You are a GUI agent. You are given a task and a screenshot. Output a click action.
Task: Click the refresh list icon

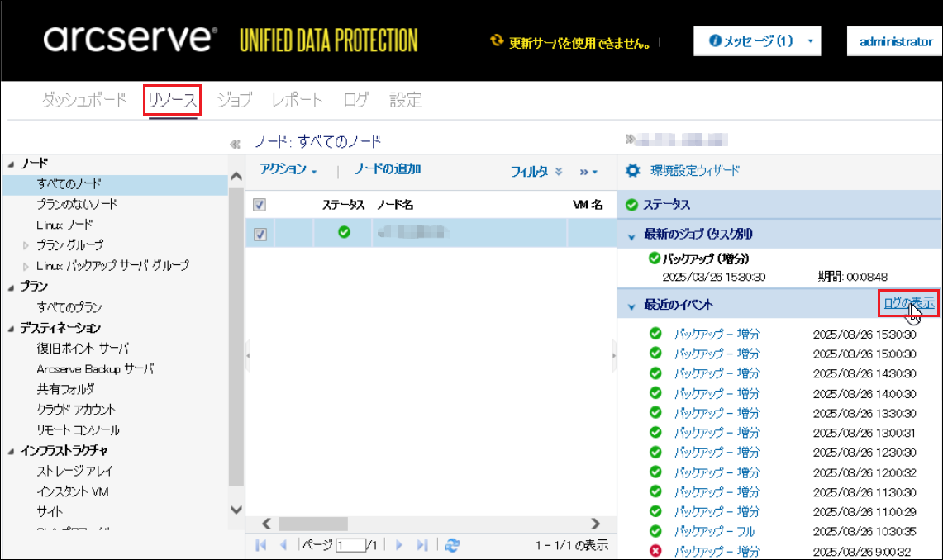pyautogui.click(x=452, y=546)
